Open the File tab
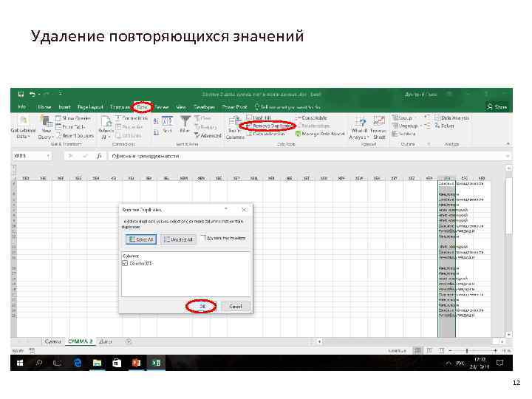Image resolution: width=532 pixels, height=399 pixels. tap(21, 107)
